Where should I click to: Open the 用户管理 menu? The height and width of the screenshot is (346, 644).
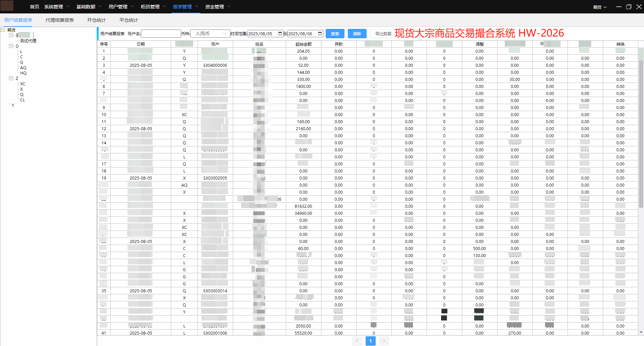(121, 7)
